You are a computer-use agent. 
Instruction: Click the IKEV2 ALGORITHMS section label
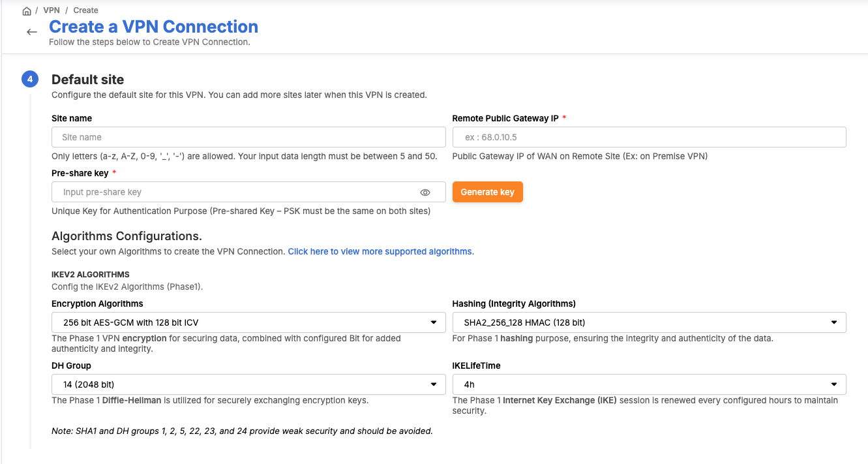[91, 275]
